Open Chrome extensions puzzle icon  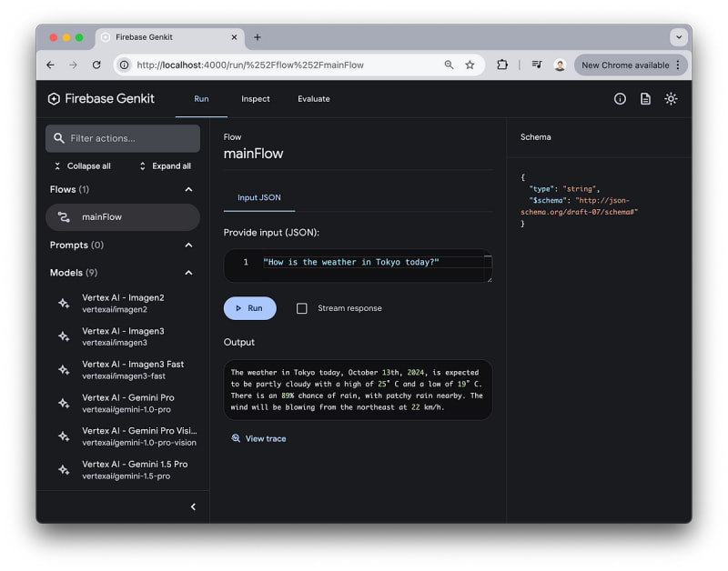(x=502, y=65)
